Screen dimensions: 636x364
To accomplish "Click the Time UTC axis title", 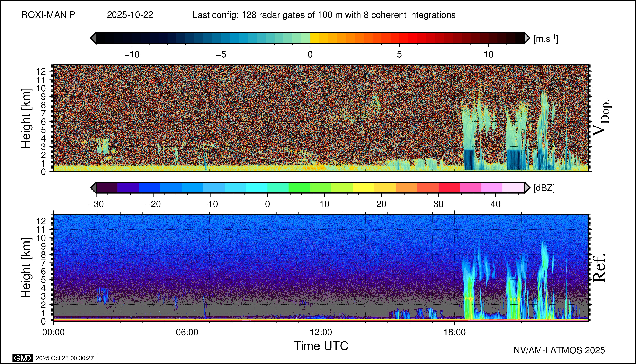I will (321, 346).
